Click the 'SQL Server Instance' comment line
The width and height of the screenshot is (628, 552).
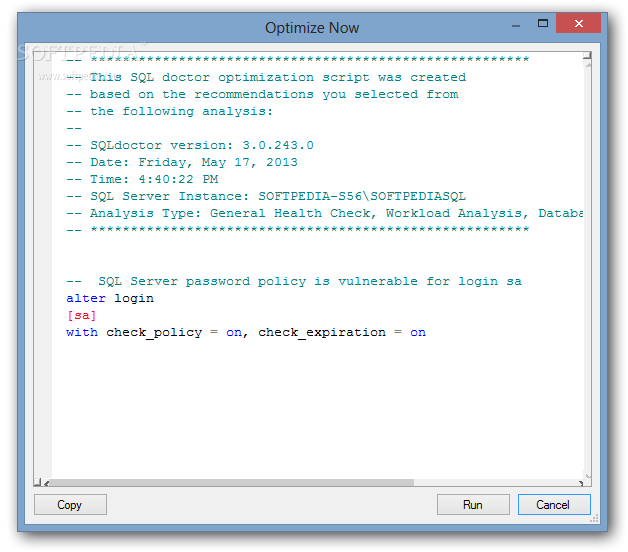[266, 196]
